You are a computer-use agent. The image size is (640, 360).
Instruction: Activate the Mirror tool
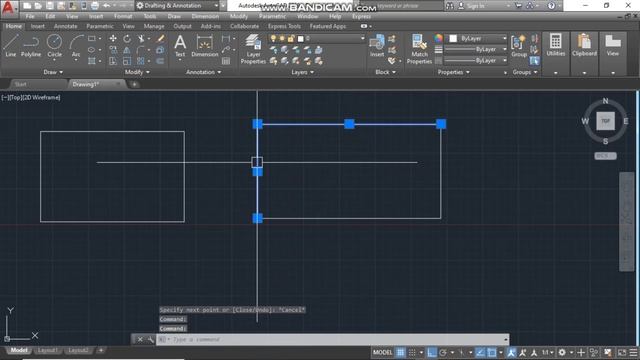tap(127, 50)
